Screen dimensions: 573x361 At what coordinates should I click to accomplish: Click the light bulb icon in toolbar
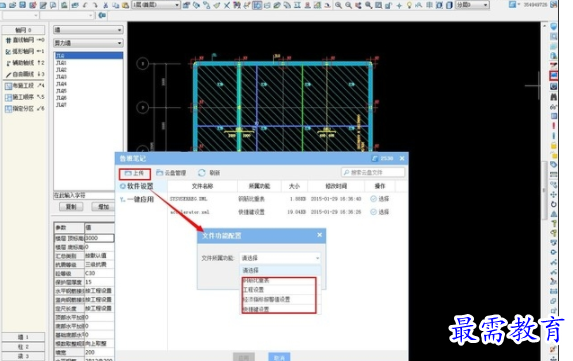coord(409,5)
